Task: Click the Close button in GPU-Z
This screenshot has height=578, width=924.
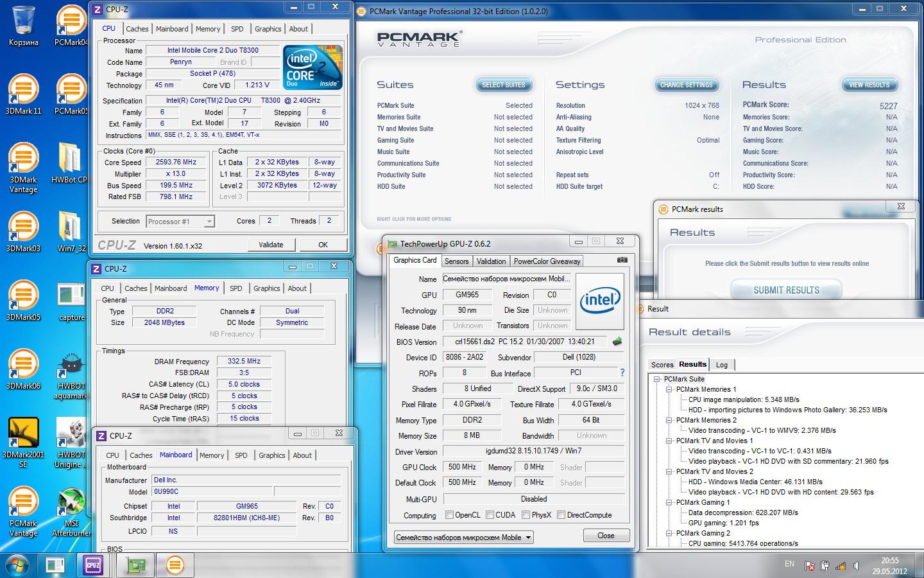Action: pyautogui.click(x=606, y=536)
